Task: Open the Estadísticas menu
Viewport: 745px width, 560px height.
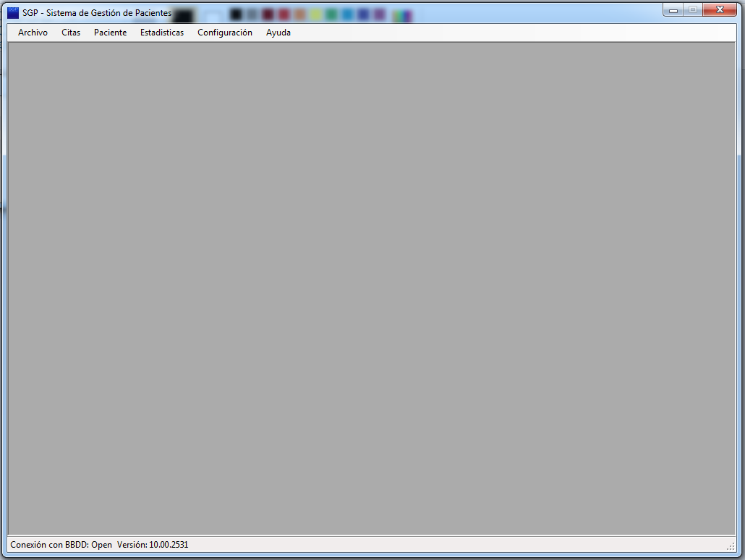Action: [162, 33]
